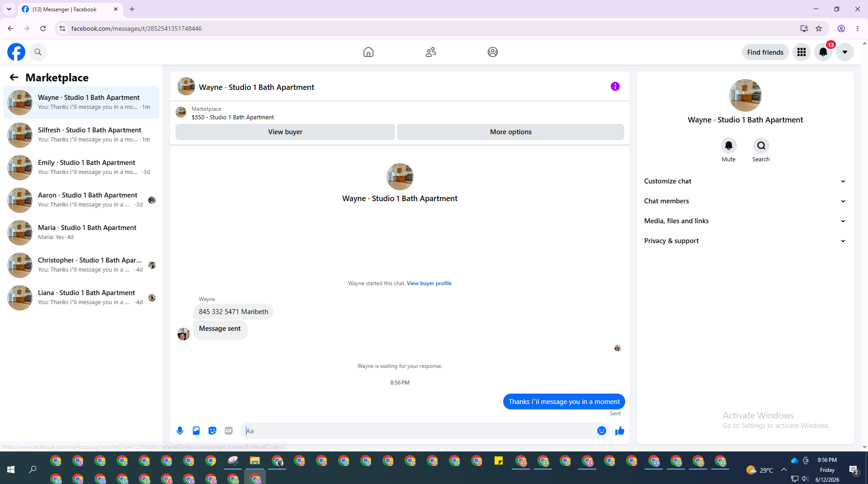Close the Messenger | Facebook tab

pos(116,9)
